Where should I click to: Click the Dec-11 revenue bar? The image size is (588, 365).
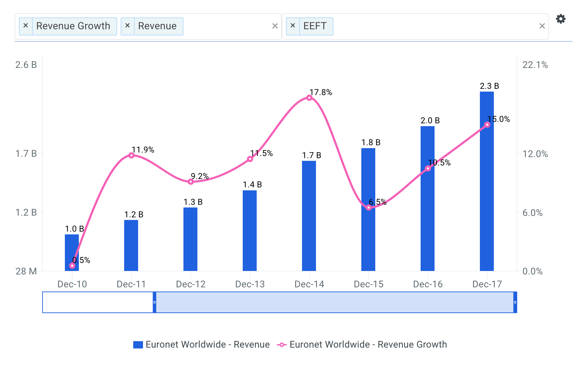click(131, 246)
